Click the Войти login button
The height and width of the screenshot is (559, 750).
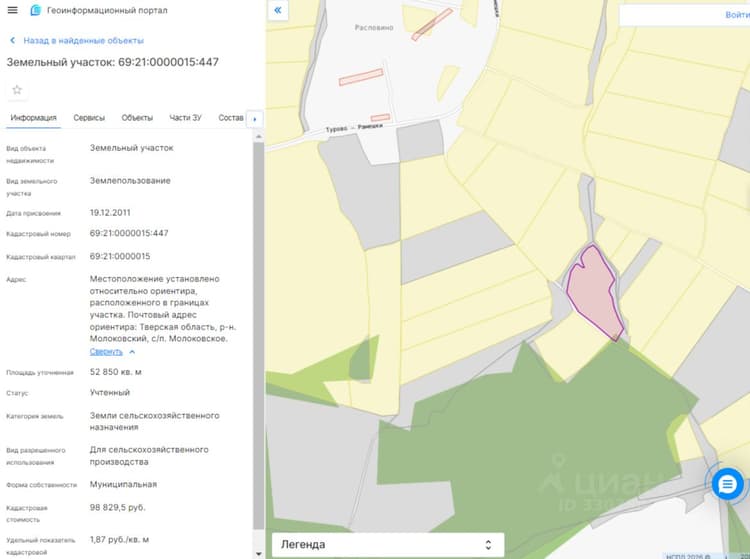click(x=737, y=15)
